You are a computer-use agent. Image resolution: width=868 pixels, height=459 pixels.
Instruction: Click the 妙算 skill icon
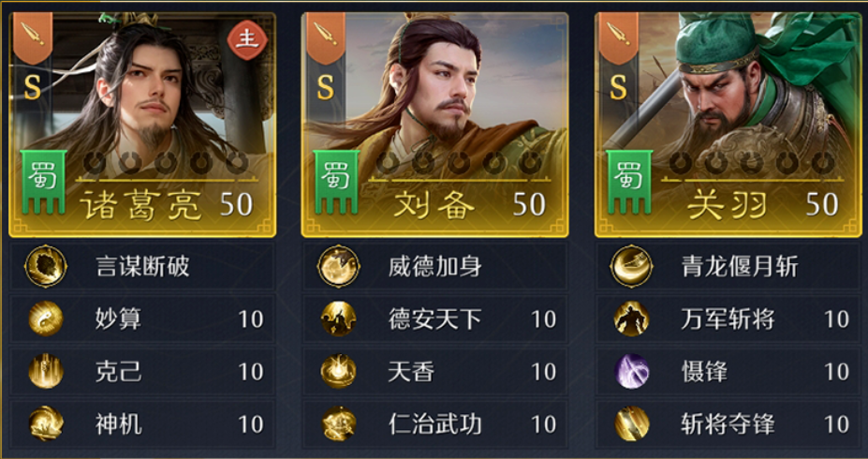[45, 318]
